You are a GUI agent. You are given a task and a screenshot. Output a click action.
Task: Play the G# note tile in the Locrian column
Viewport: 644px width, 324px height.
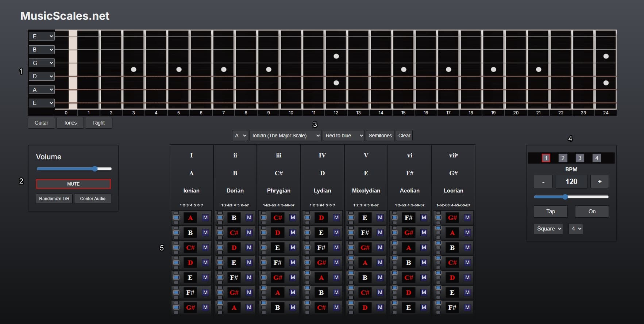pos(452,218)
